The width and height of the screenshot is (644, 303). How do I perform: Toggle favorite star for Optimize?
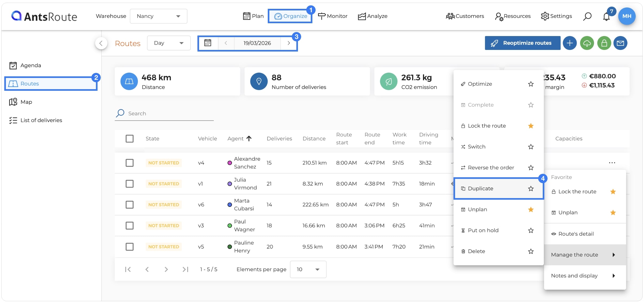point(531,84)
